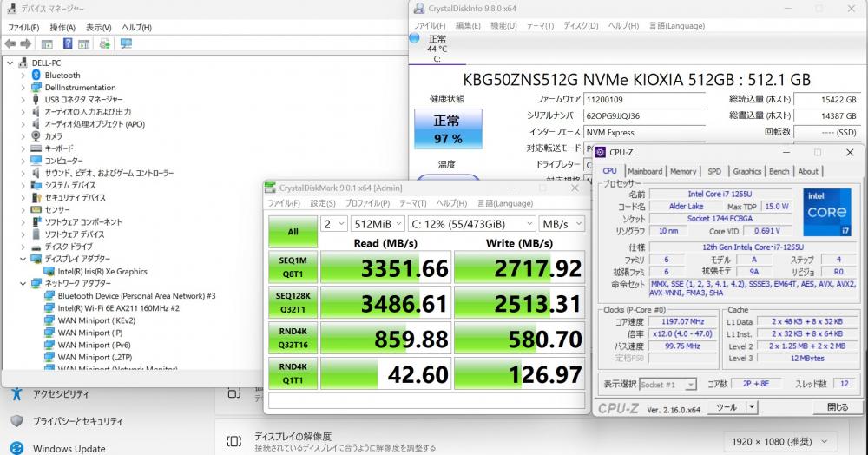The height and width of the screenshot is (455, 868).
Task: Open 言語(Language) menu in CrystalDiskMark
Action: (505, 203)
